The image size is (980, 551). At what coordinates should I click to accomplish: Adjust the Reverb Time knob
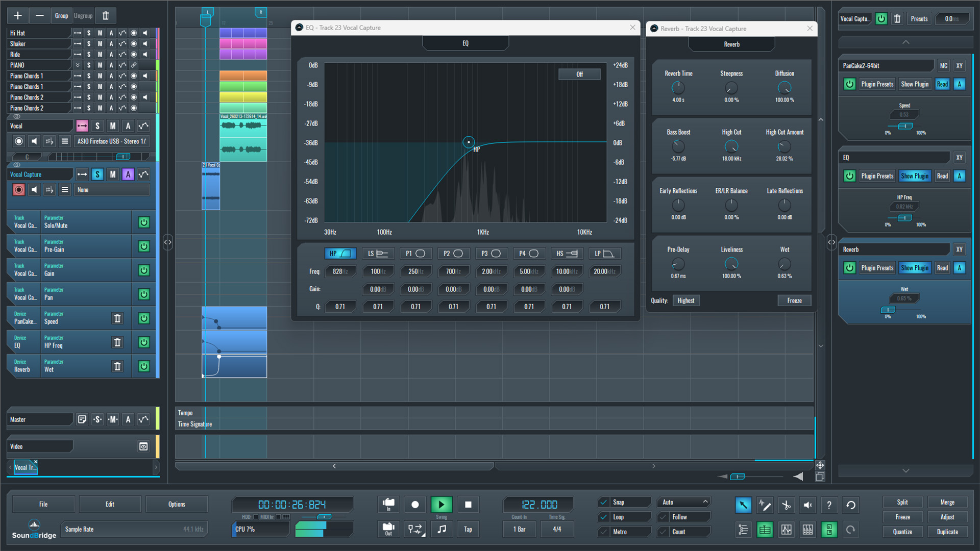[678, 88]
